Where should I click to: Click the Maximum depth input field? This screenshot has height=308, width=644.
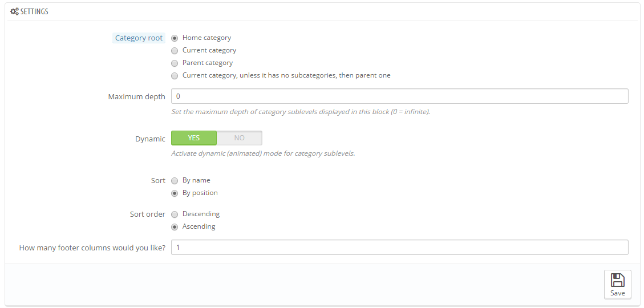tap(400, 96)
